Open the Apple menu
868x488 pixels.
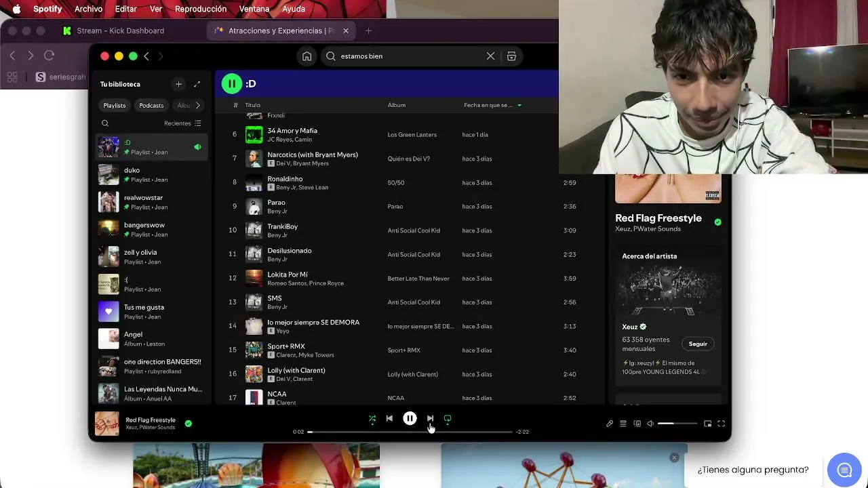17,9
